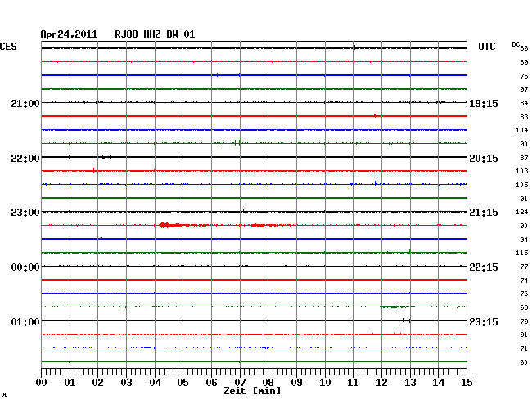This screenshot has height=404, width=532.
Task: Click minute axis tick label 00
Action: [x=42, y=383]
